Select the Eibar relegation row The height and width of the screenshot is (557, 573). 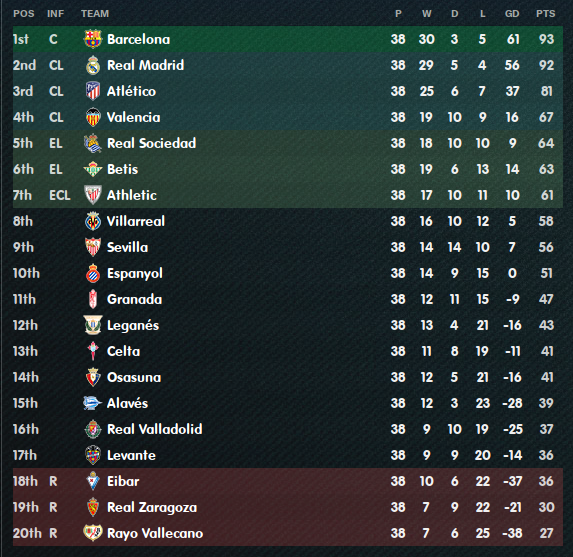coord(288,481)
